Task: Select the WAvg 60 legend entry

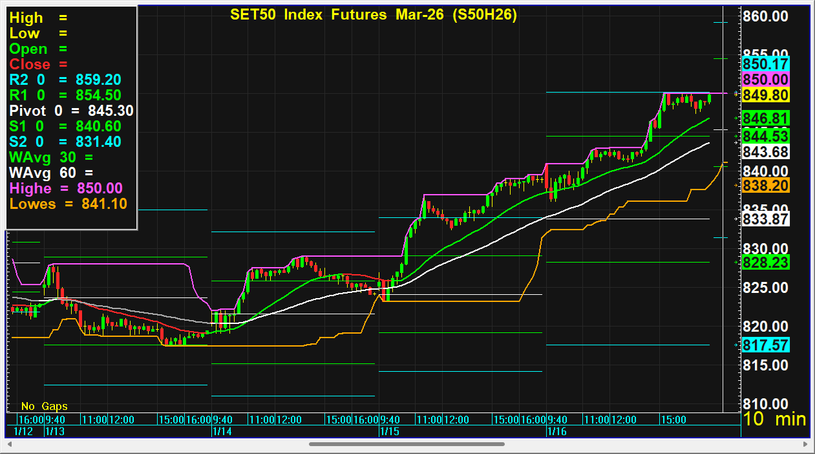Action: coord(43,173)
